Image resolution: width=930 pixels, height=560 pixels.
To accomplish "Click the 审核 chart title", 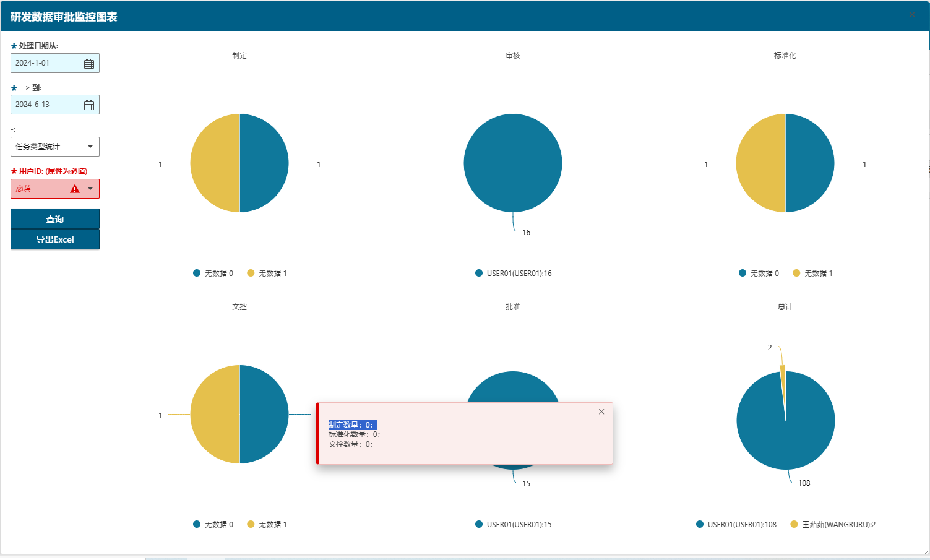I will tap(513, 56).
